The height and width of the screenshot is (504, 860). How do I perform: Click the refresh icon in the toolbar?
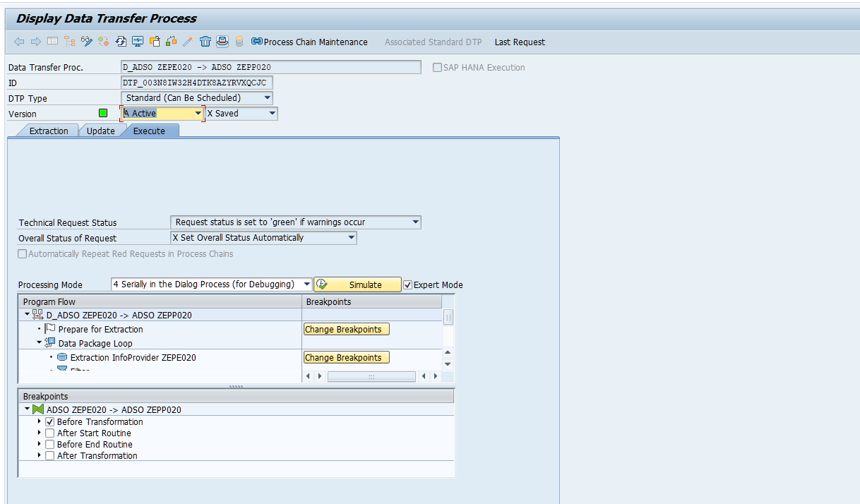click(x=121, y=42)
